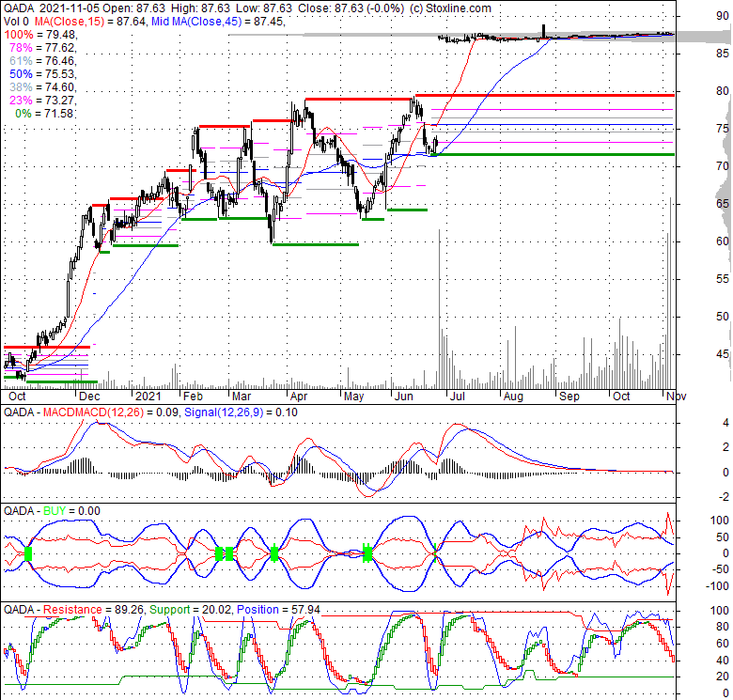The width and height of the screenshot is (733, 700).
Task: Click the 'High: 87.63' value in header
Action: pos(200,8)
